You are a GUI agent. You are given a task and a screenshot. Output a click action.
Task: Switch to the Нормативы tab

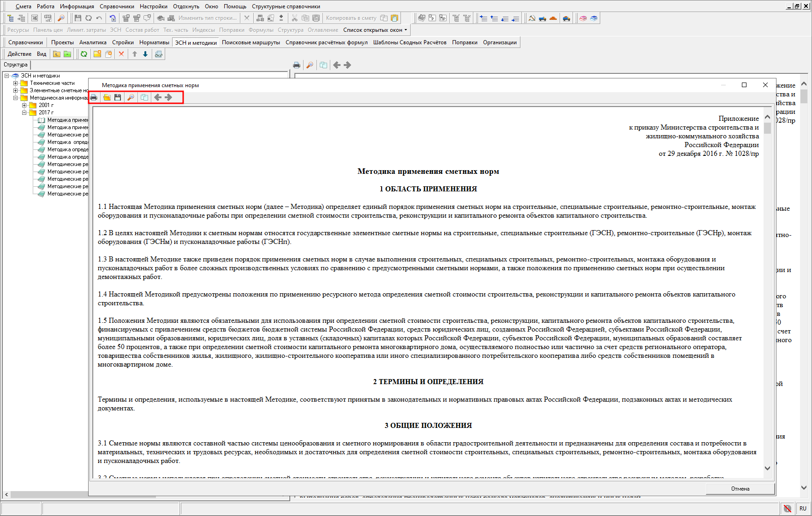pos(154,42)
